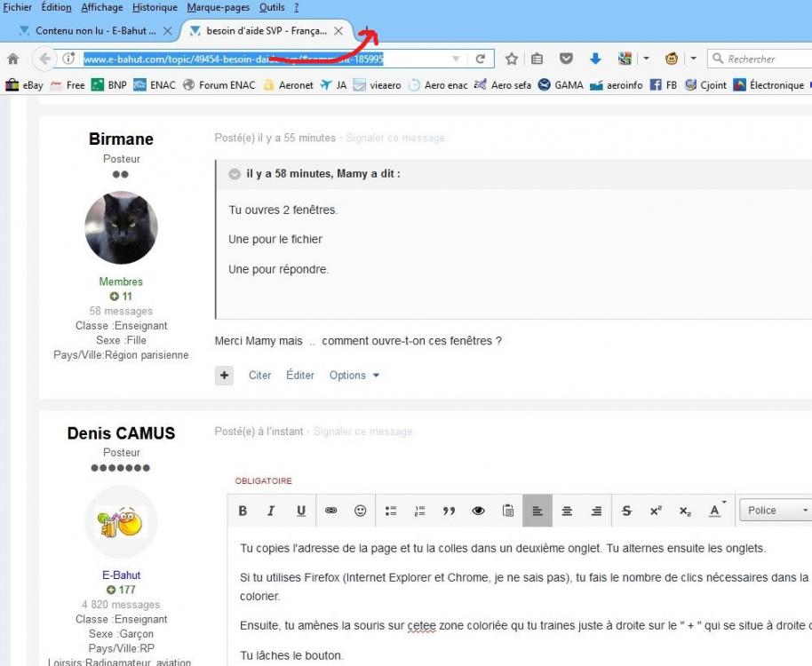Toggle center text alignment
This screenshot has width=812, height=666.
(567, 511)
